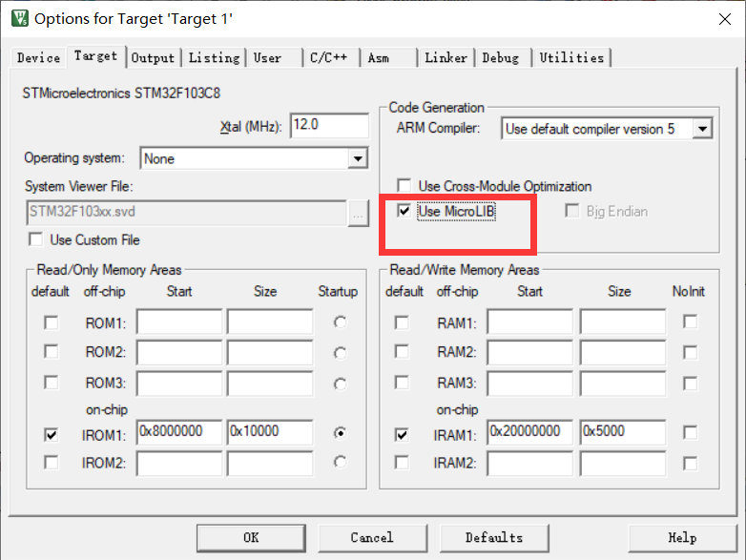Restore settings with the Defaults button
This screenshot has height=560, width=746.
tap(494, 538)
